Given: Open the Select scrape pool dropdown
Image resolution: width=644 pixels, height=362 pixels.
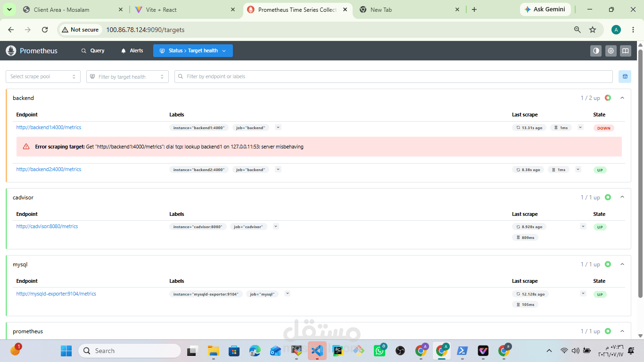Looking at the screenshot, I should 43,76.
